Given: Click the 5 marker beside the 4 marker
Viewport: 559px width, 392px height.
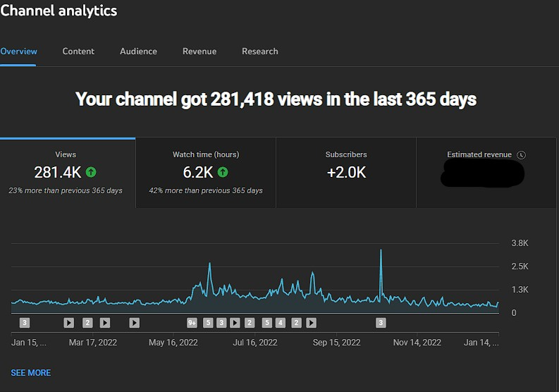Looking at the screenshot, I should 266,323.
